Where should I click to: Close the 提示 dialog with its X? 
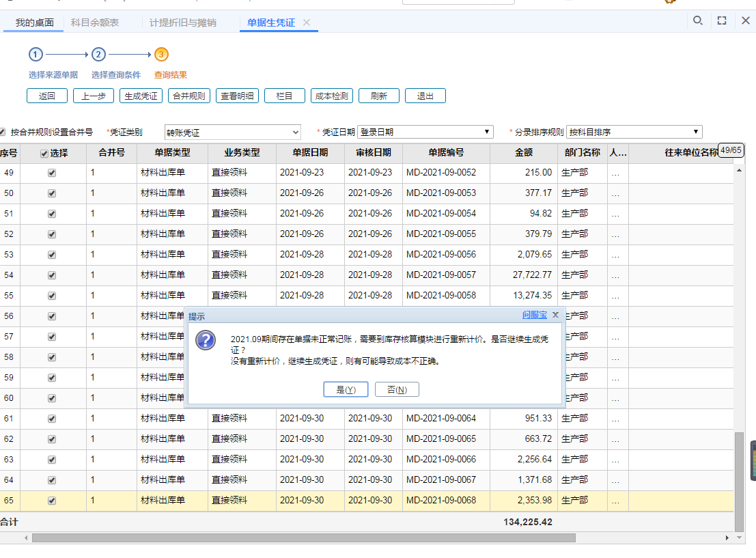555,315
